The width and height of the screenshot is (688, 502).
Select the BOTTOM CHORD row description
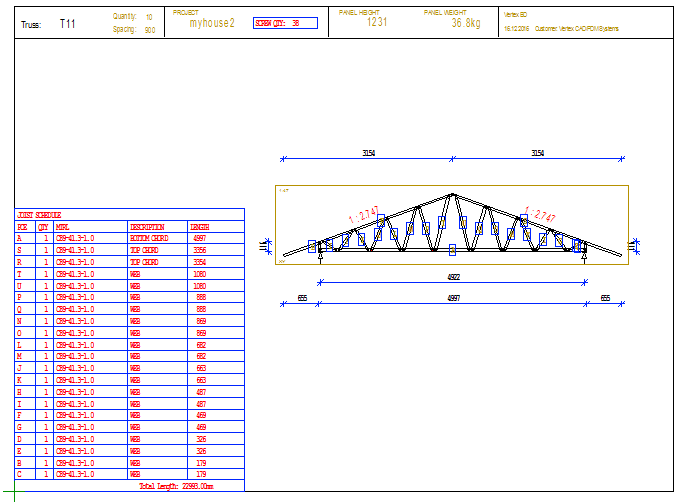pyautogui.click(x=149, y=239)
